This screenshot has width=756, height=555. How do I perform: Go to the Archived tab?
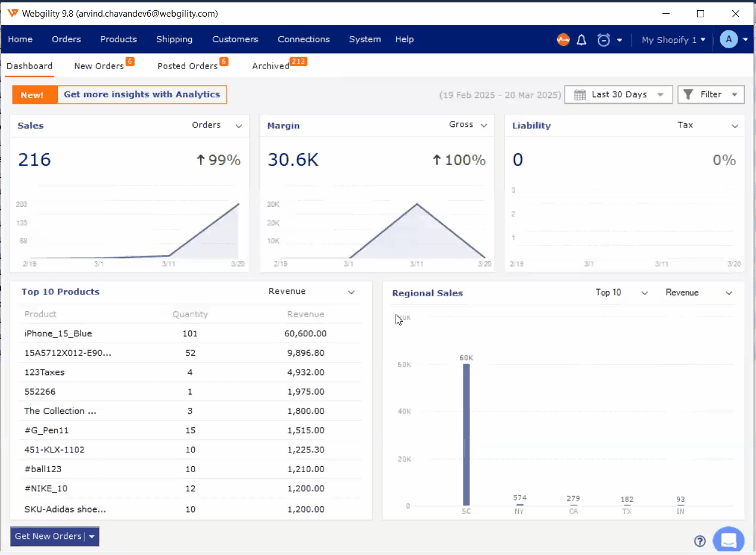click(x=270, y=66)
